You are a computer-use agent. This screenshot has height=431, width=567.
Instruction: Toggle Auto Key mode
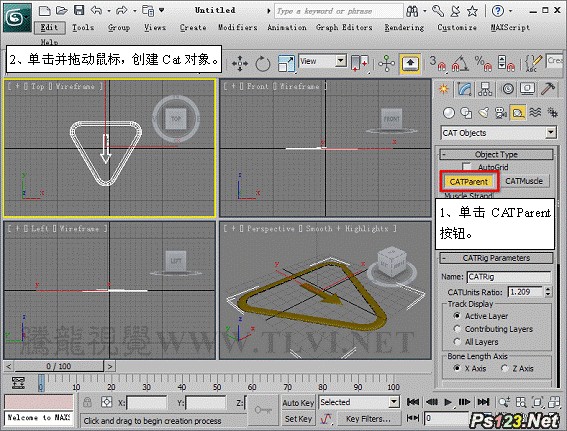[298, 402]
